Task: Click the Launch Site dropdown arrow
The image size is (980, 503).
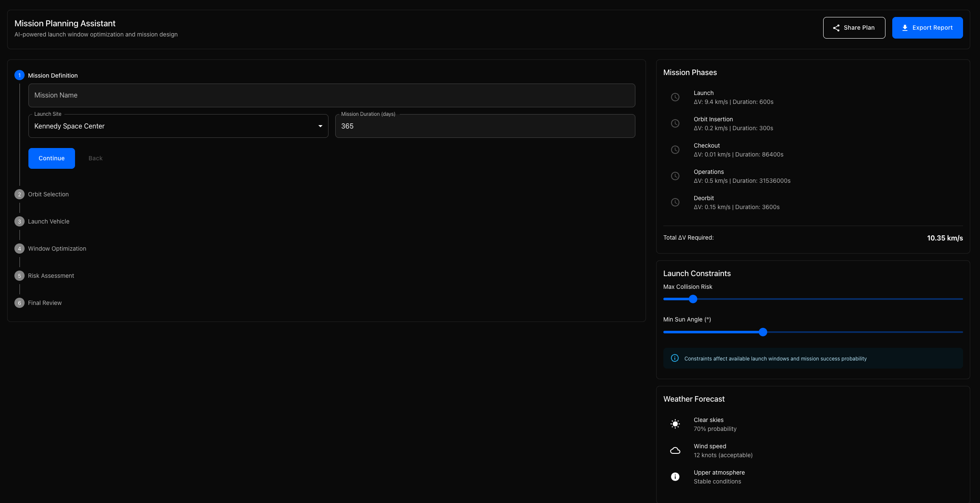Action: (320, 126)
